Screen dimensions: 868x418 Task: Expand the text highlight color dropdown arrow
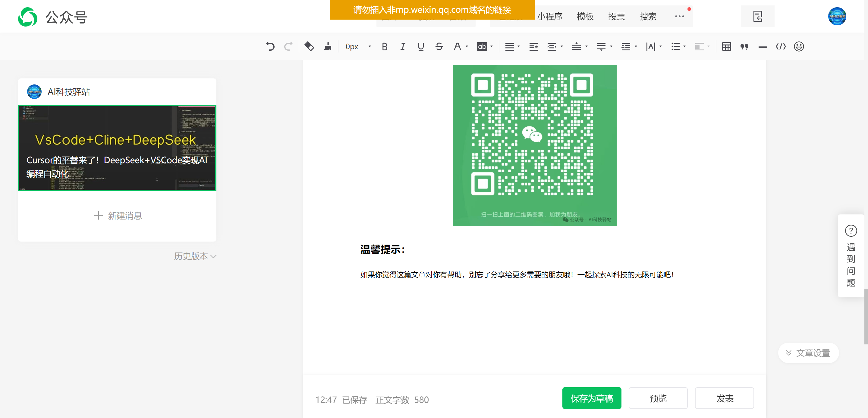click(492, 46)
